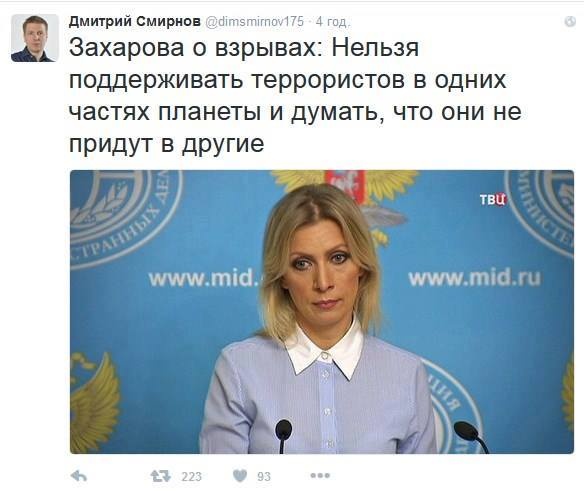The image size is (584, 491).
Task: Click the ТВЦ channel logo in the photo
Action: coord(493,199)
